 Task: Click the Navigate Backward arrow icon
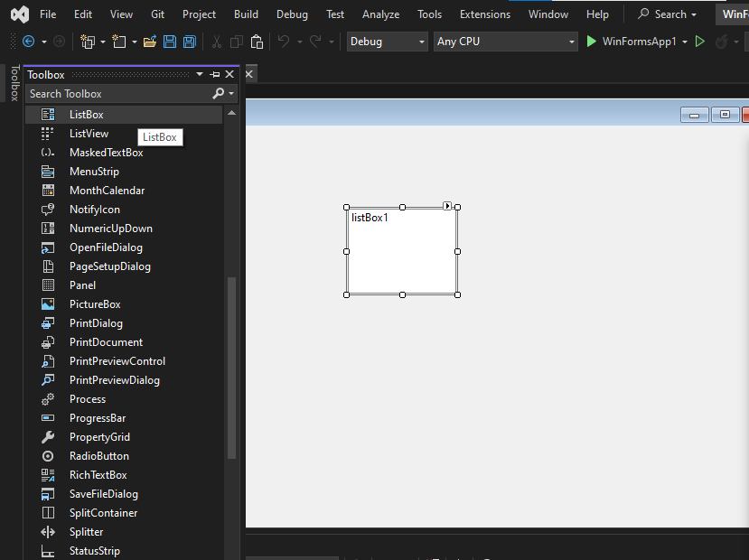(x=28, y=42)
